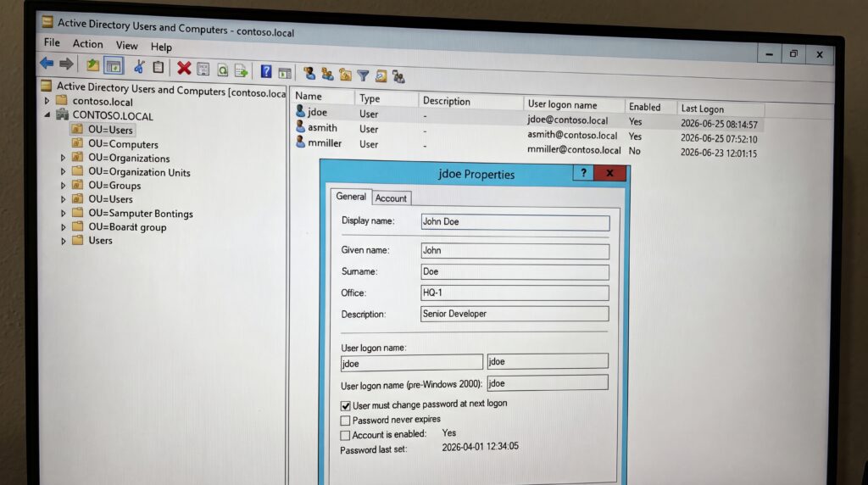
Task: Expand the OU=Groups node
Action: pos(63,186)
